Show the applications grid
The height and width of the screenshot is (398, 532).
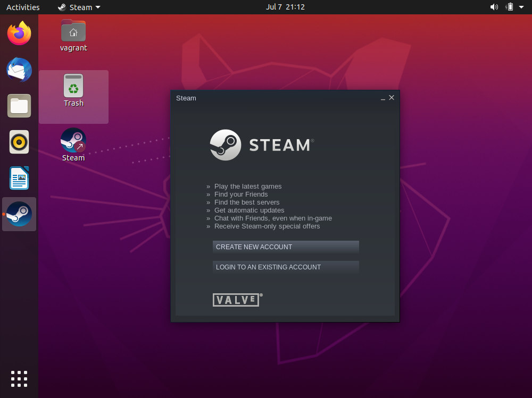(19, 379)
